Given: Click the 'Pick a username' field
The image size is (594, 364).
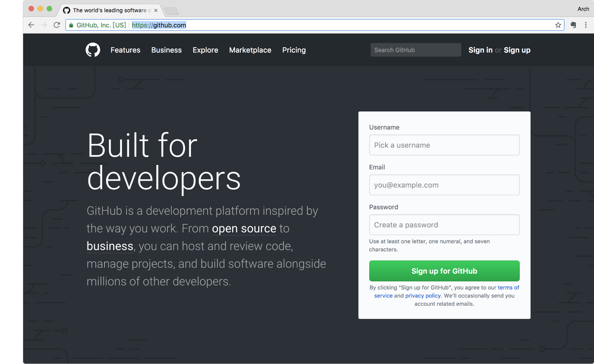Looking at the screenshot, I should point(444,145).
